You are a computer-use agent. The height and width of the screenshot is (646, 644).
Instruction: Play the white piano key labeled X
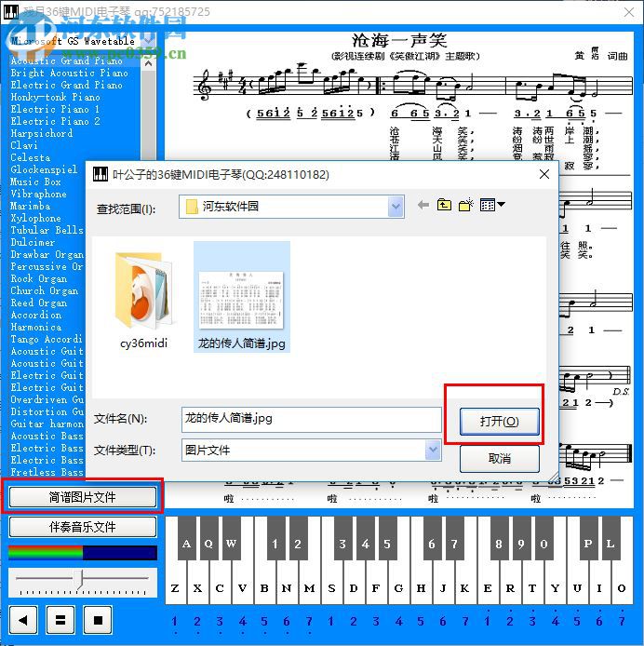pyautogui.click(x=198, y=587)
